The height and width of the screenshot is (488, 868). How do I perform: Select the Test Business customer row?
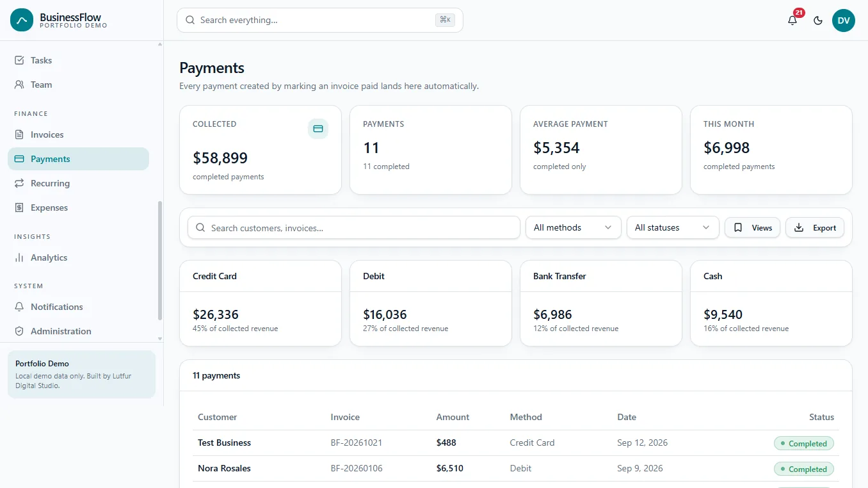click(x=516, y=443)
